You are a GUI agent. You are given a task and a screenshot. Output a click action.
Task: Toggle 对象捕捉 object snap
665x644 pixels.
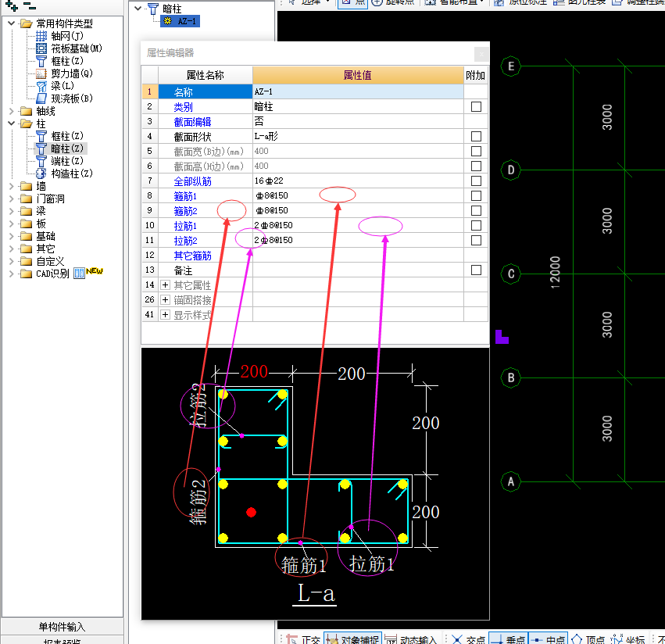(352, 639)
